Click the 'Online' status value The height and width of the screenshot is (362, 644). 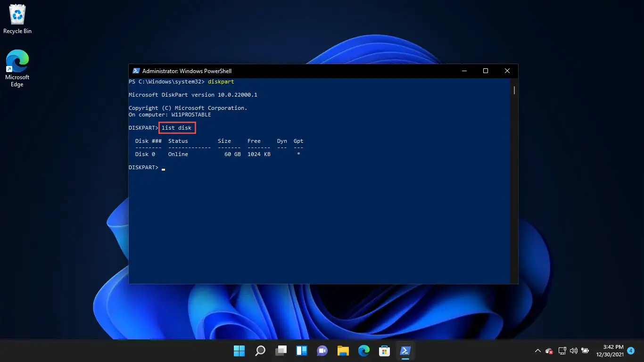click(x=178, y=154)
